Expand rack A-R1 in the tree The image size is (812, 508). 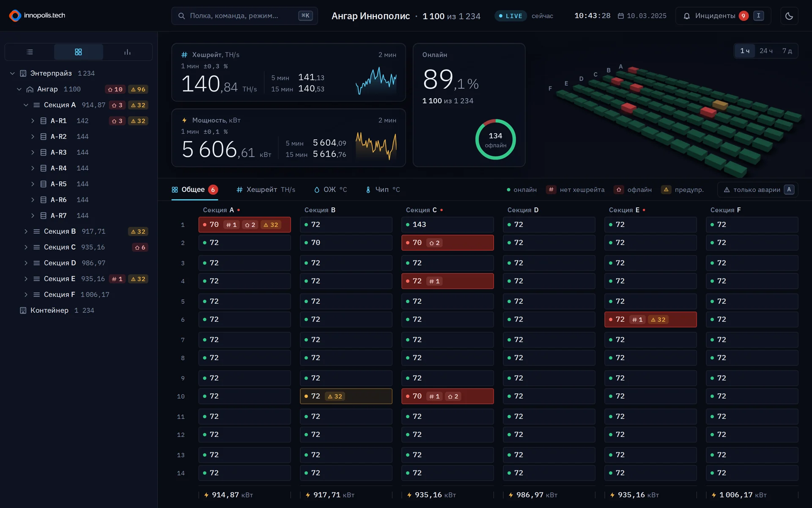tap(33, 121)
